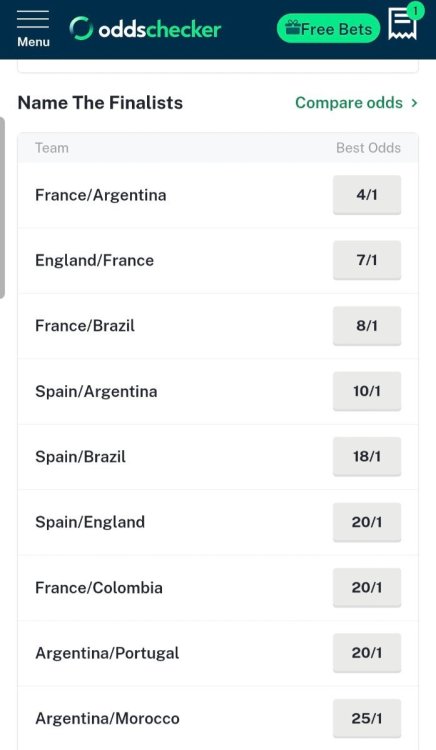Image resolution: width=436 pixels, height=750 pixels.
Task: Select 25/1 odds for Argentina/Morocco
Action: pos(367,718)
